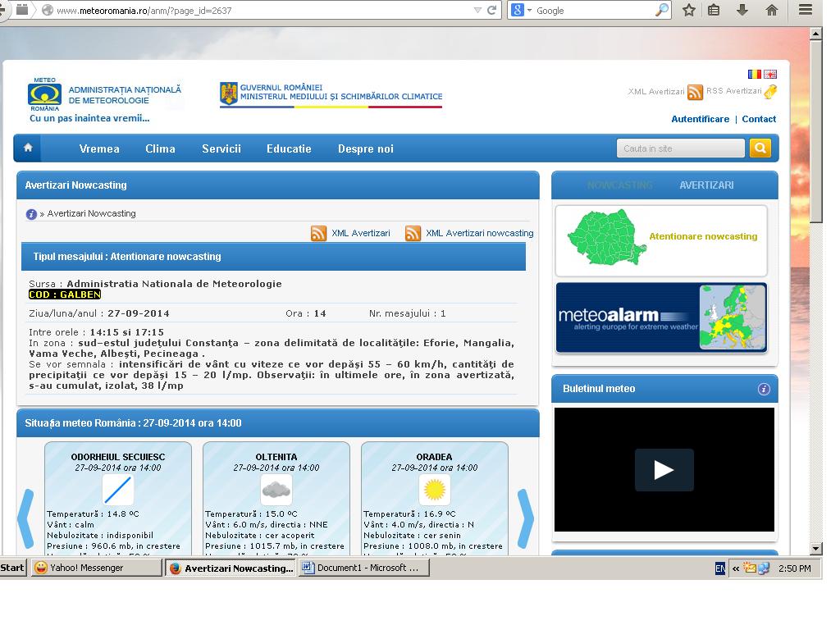The width and height of the screenshot is (840, 630).
Task: Click the Romanian flag language icon
Action: click(754, 75)
